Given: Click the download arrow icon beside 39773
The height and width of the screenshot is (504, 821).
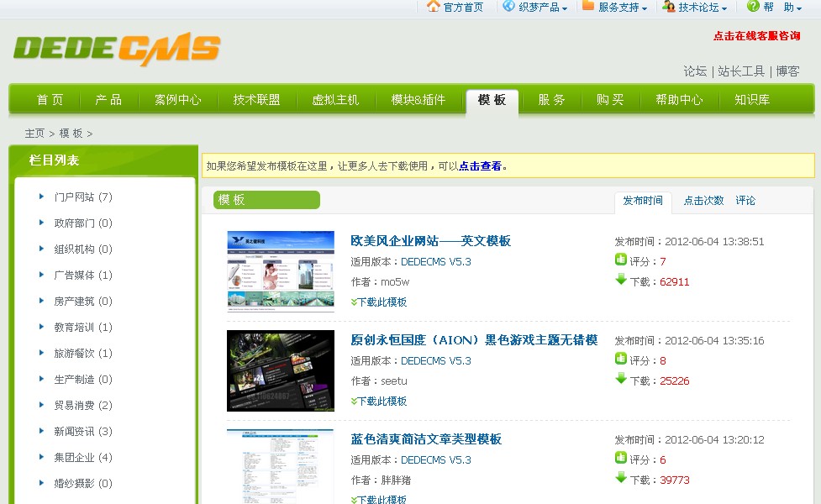Looking at the screenshot, I should (620, 477).
